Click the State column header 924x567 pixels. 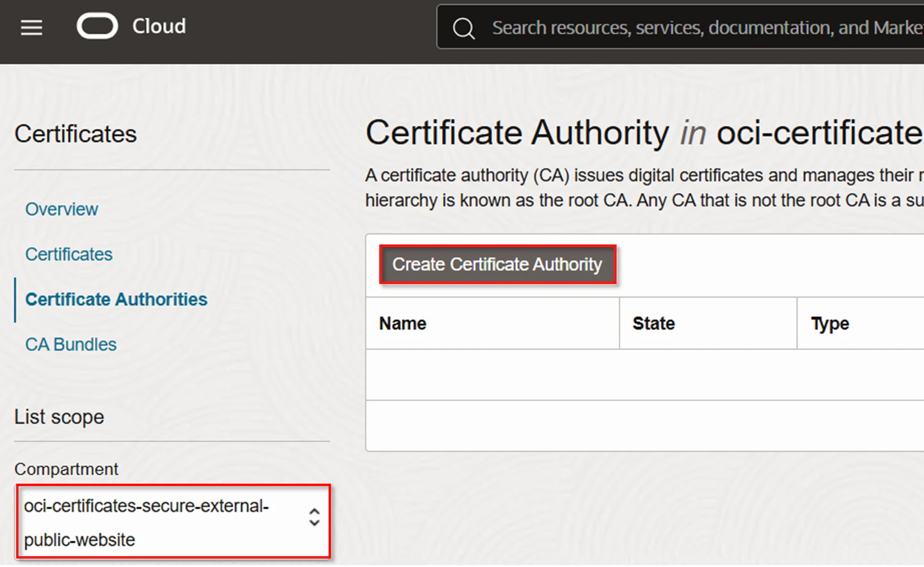click(654, 323)
